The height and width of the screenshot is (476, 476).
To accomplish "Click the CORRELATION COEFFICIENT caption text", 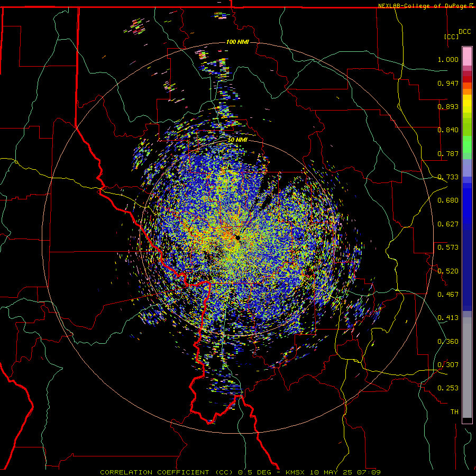I will 154,472.
